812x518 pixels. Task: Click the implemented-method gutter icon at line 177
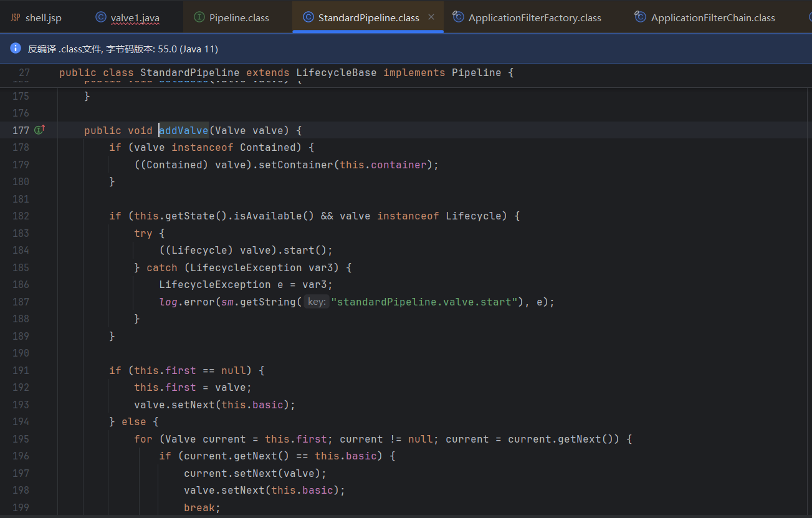coord(40,130)
